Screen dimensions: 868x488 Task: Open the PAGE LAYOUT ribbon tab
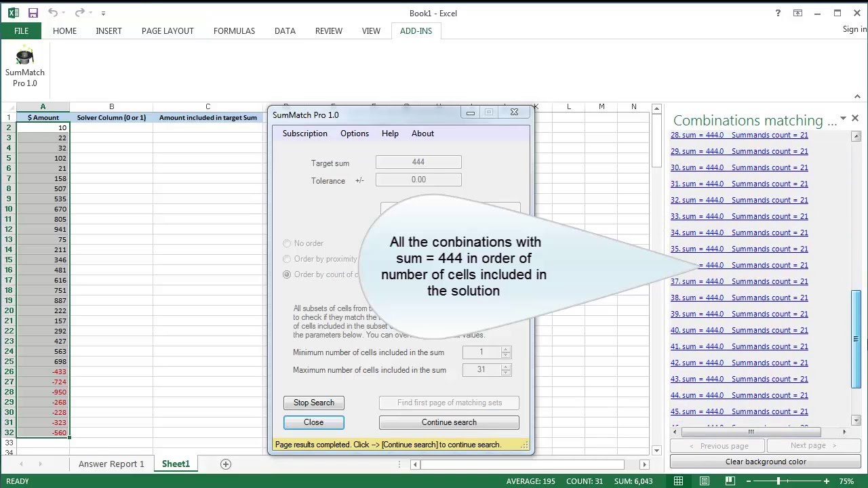[x=167, y=30]
